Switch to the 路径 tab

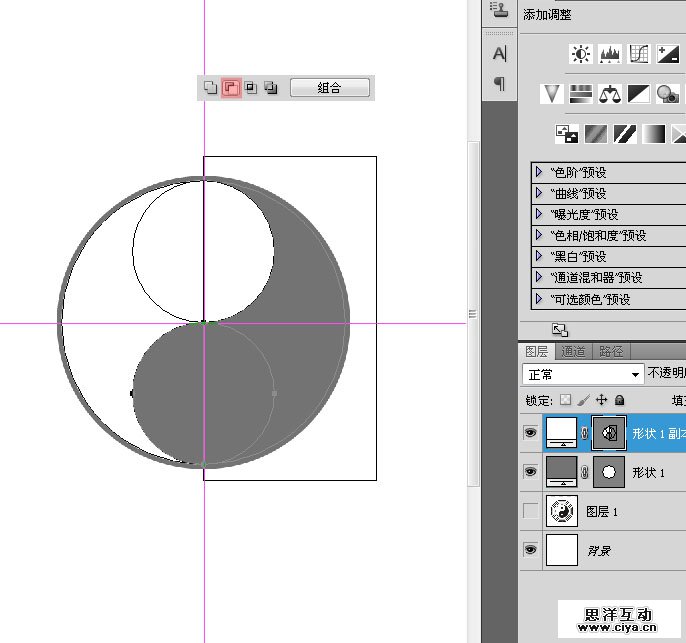[x=610, y=351]
